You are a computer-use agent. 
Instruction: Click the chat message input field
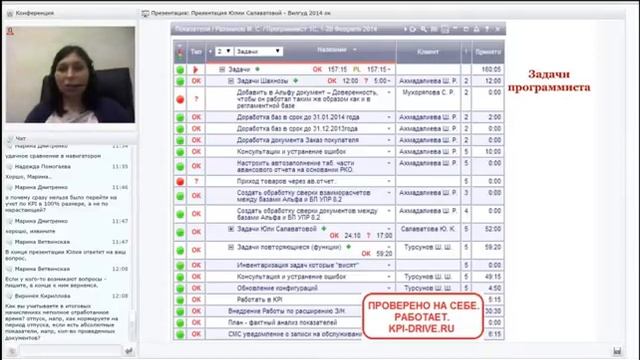pyautogui.click(x=71, y=351)
